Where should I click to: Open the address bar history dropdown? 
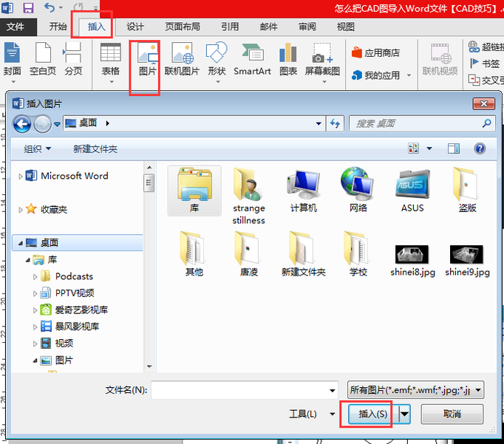click(x=319, y=123)
